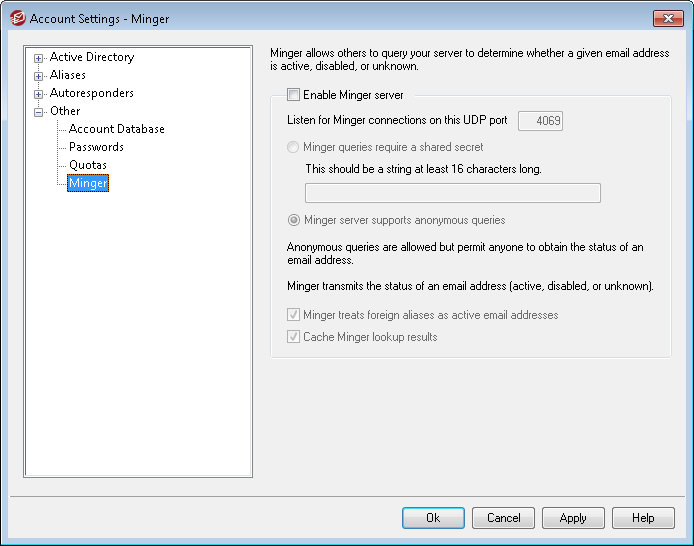The height and width of the screenshot is (546, 694).
Task: Select Autoresponders in the settings tree
Action: (91, 94)
